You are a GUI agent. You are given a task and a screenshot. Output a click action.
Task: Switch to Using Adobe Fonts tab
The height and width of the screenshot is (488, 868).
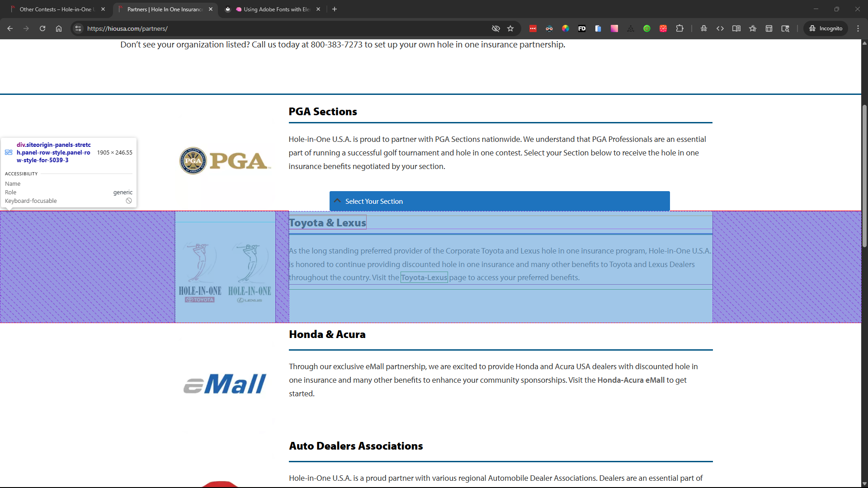[273, 9]
